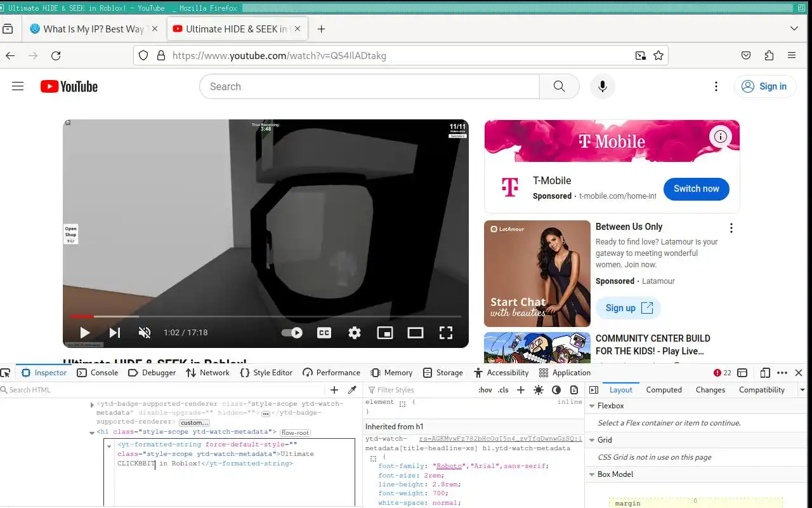Switch to the Computed sidebar tab
This screenshot has height=508, width=812.
[x=664, y=390]
